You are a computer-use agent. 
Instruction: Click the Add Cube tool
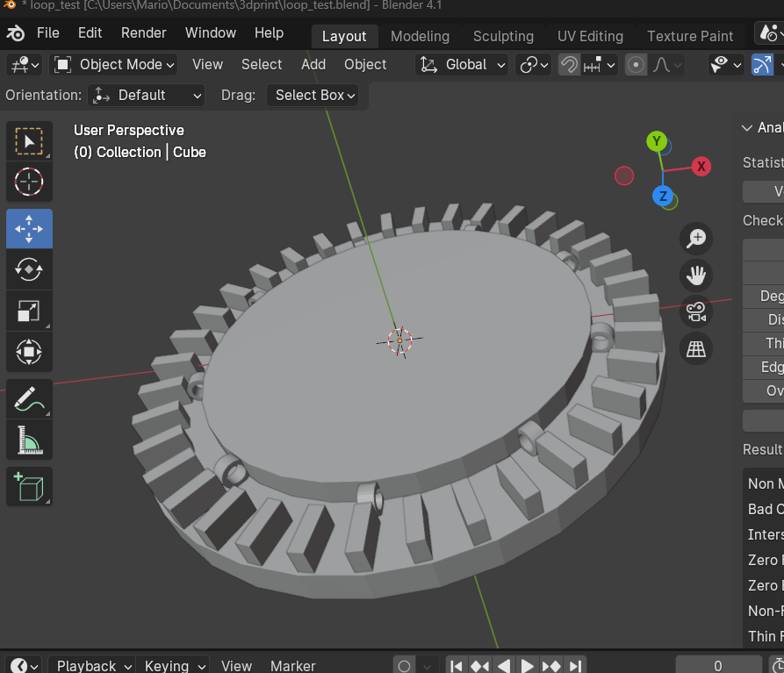point(29,485)
